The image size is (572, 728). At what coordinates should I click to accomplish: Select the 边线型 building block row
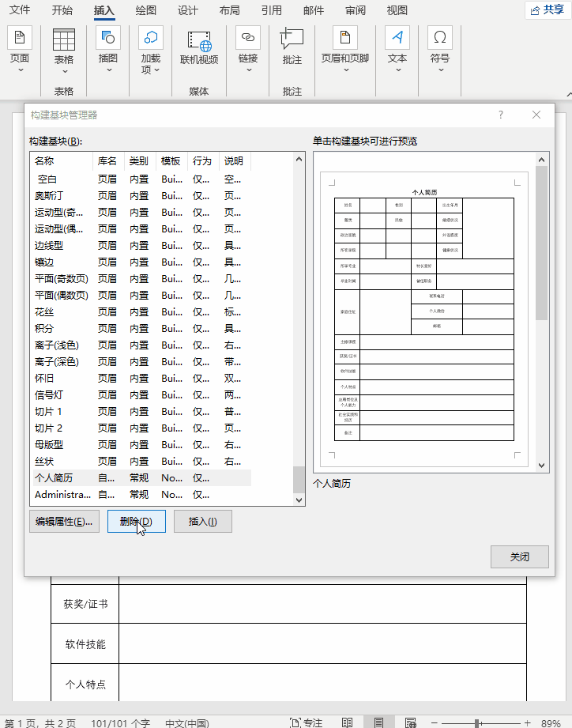(141, 246)
